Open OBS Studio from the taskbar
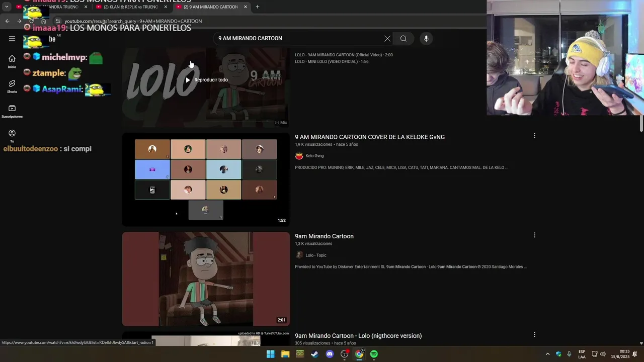 point(345,354)
